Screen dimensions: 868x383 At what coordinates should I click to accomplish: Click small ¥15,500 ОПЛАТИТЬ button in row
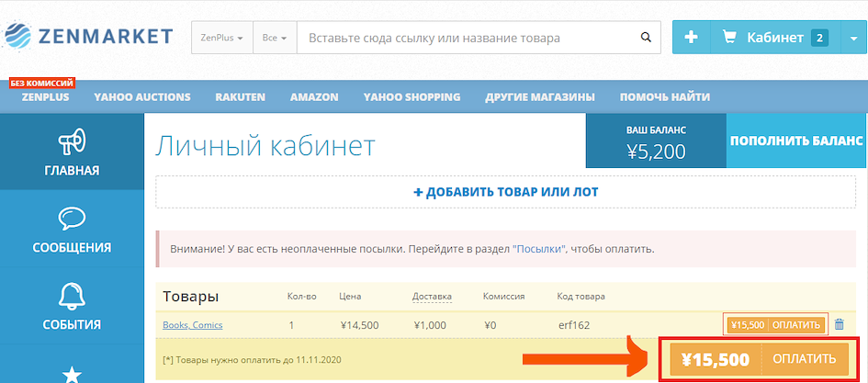tap(775, 325)
